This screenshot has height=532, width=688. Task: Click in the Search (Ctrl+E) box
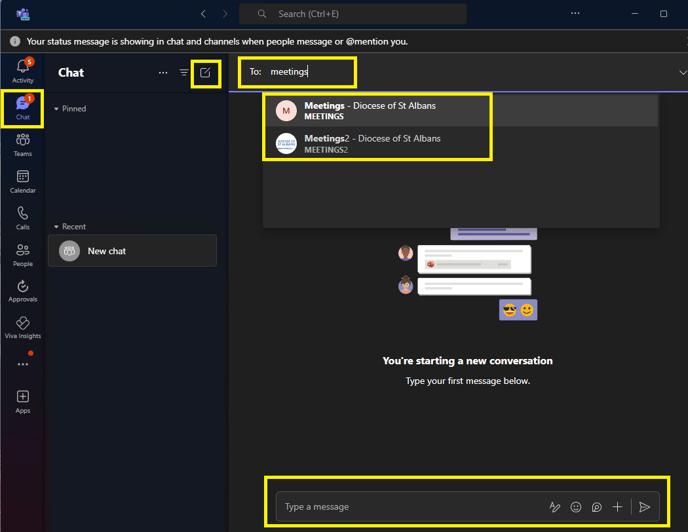point(353,14)
